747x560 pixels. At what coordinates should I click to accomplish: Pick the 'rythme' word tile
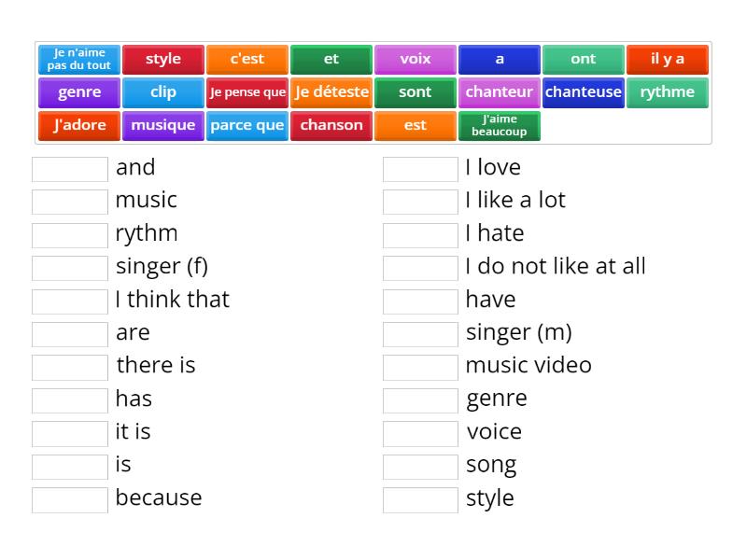click(668, 92)
